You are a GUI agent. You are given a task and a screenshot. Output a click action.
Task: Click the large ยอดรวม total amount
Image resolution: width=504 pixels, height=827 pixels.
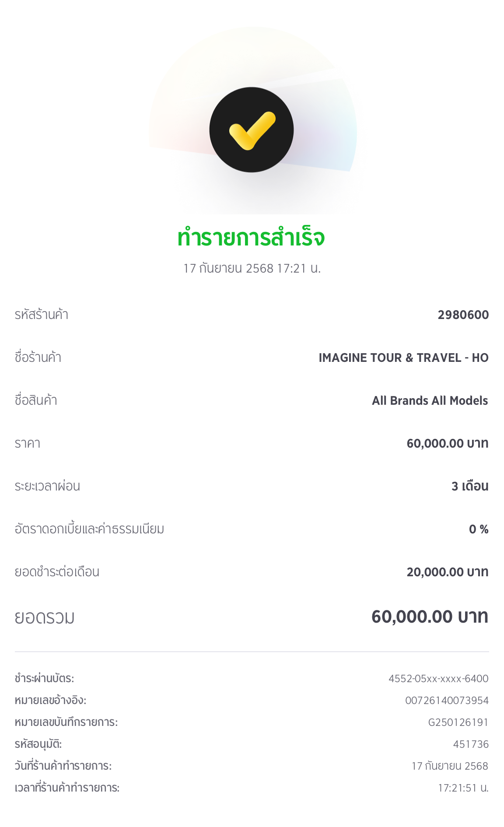pyautogui.click(x=429, y=617)
